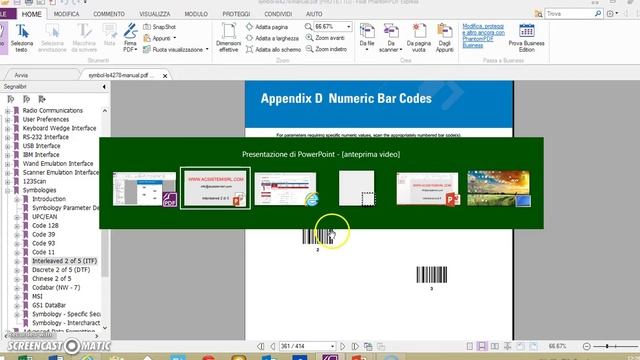
Task: Click the search magnifier icon
Action: (x=598, y=14)
